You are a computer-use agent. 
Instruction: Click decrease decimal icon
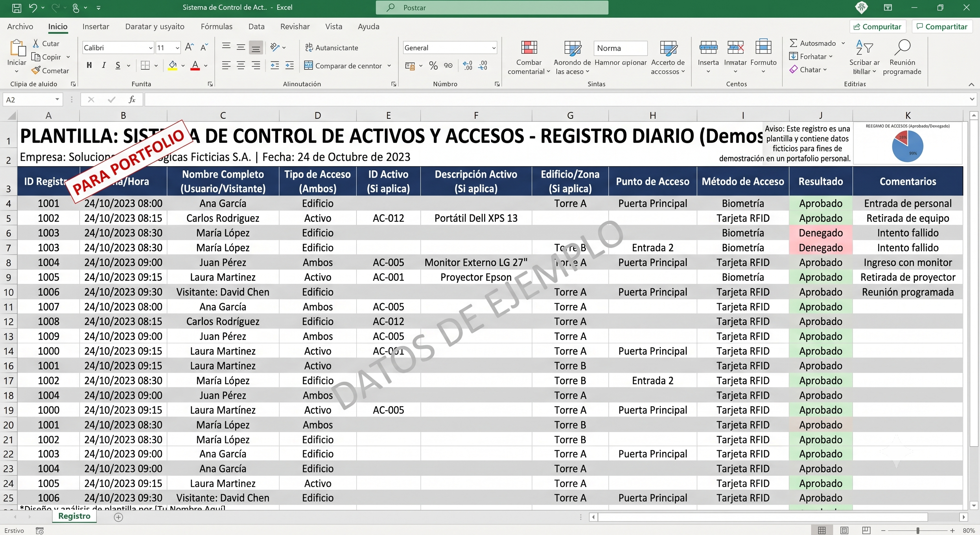(x=483, y=65)
